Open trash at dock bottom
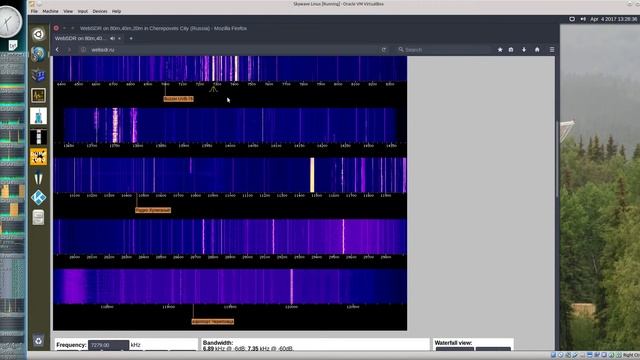 click(38, 340)
